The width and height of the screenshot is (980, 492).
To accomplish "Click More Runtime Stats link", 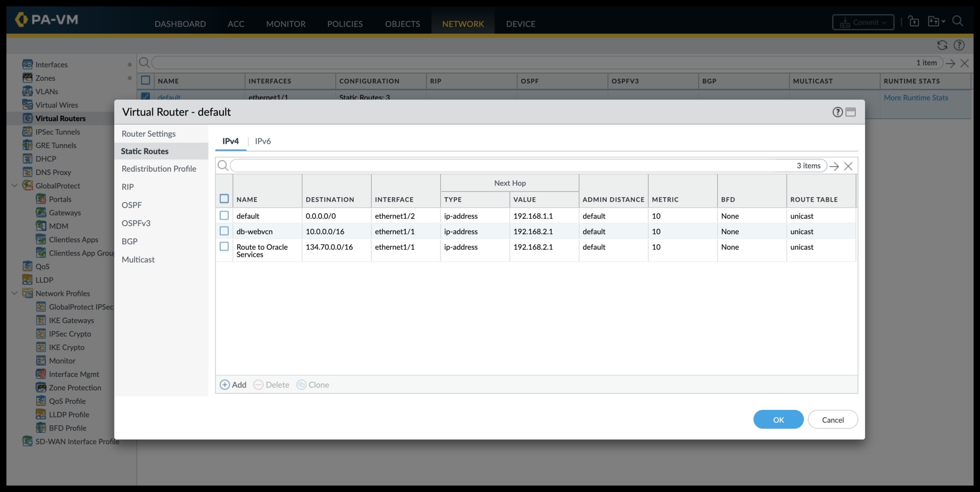I will tap(916, 98).
